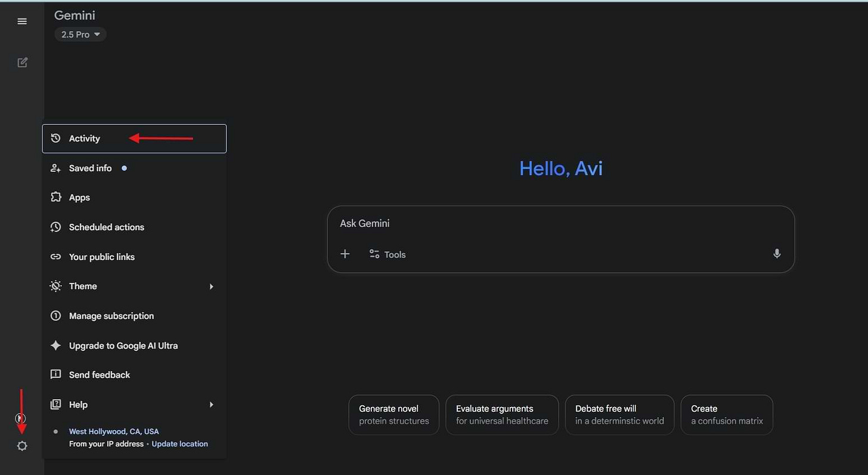The image size is (868, 475).
Task: Select Manage subscription
Action: pyautogui.click(x=111, y=316)
